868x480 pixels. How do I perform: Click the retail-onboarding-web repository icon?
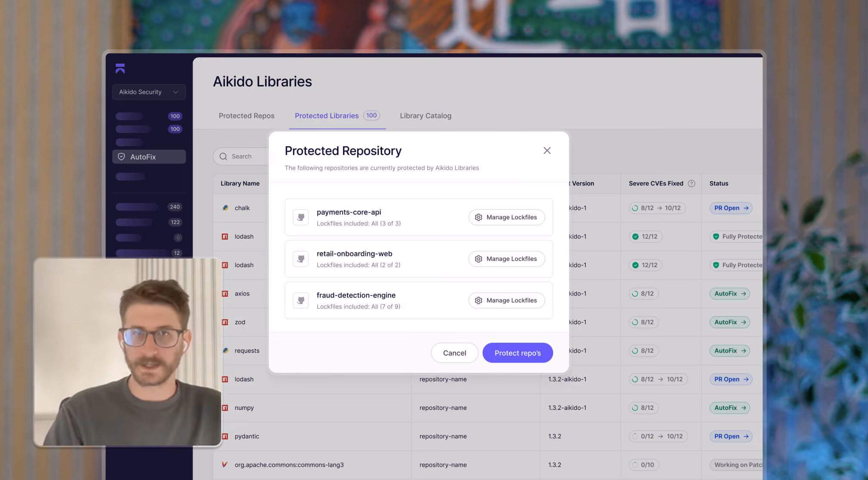click(301, 259)
